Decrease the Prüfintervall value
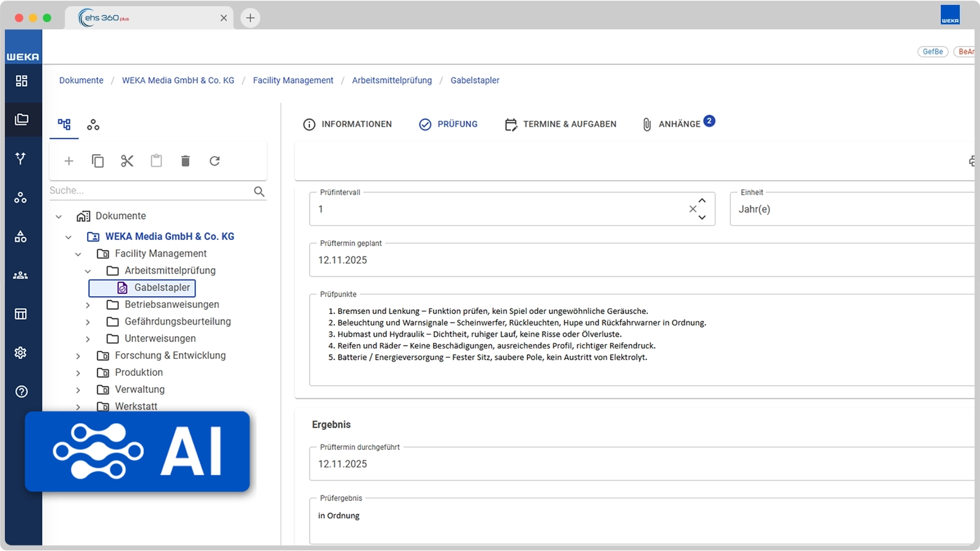The image size is (980, 551). pos(703,217)
